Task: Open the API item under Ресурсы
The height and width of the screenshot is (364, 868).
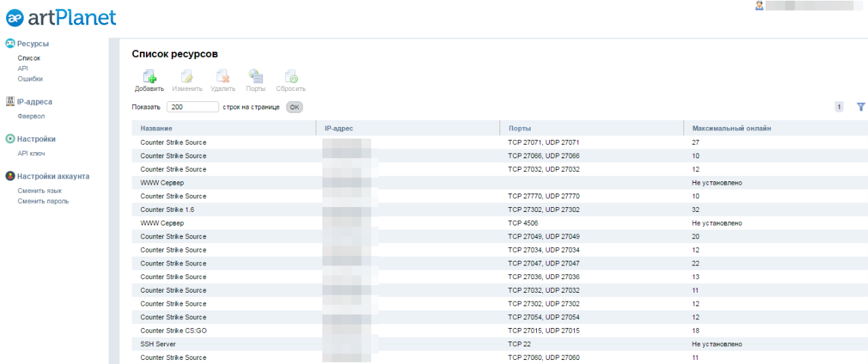Action: [23, 68]
